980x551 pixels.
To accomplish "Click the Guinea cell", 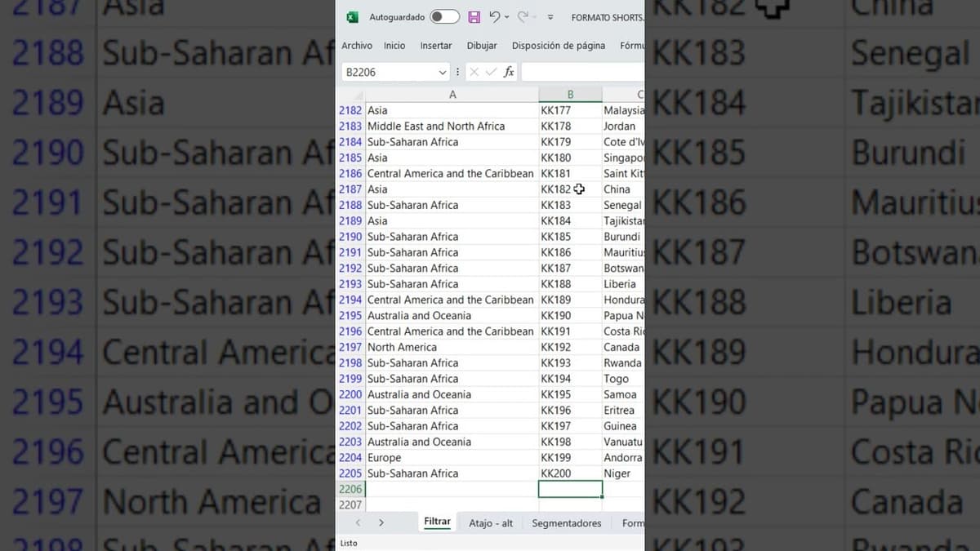I will click(623, 426).
